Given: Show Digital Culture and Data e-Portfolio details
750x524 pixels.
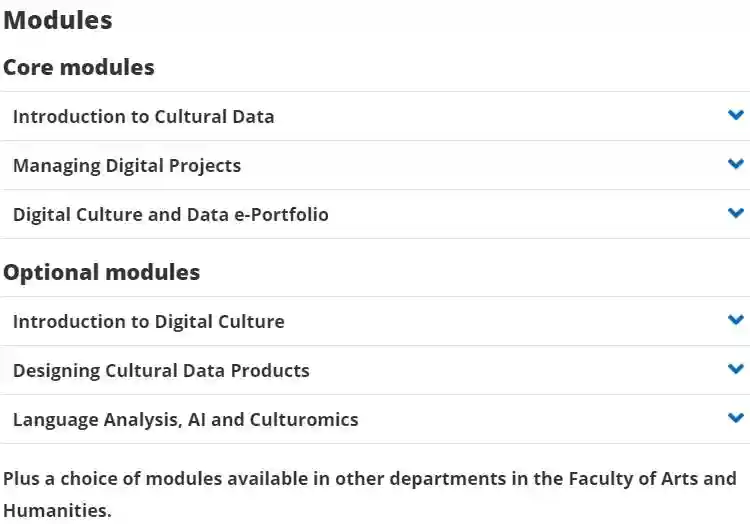Looking at the screenshot, I should click(x=170, y=214).
